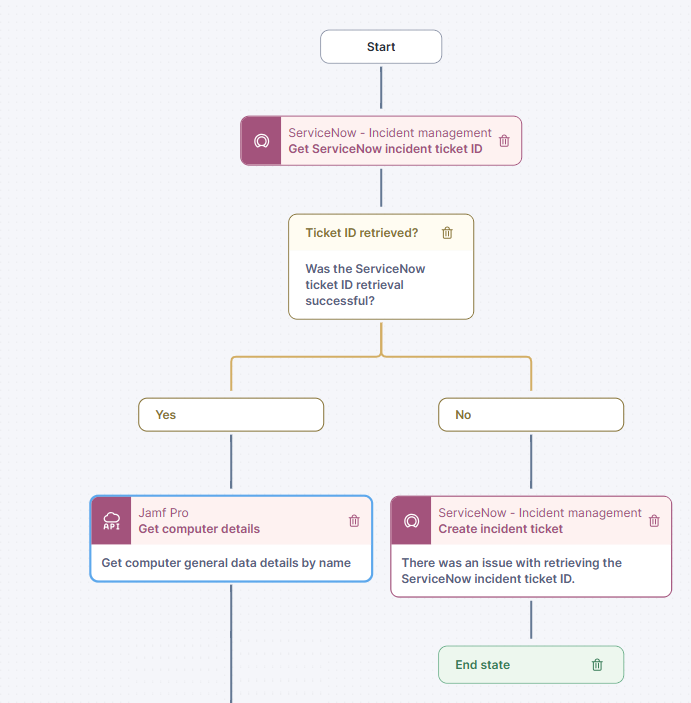Select the End state node label
Viewport: 691px width, 703px height.
tap(483, 665)
